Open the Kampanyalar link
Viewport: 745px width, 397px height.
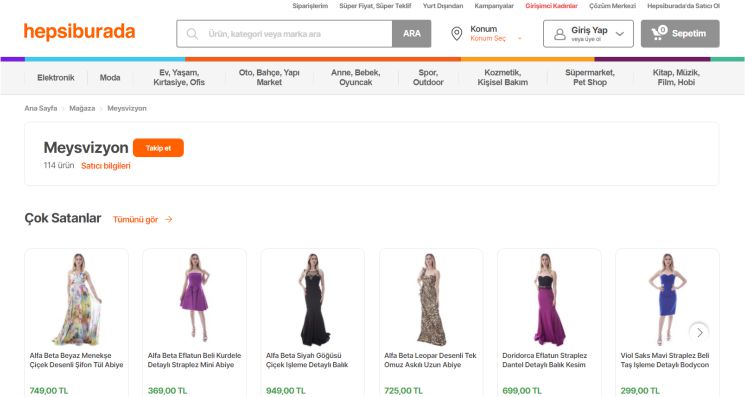point(494,6)
